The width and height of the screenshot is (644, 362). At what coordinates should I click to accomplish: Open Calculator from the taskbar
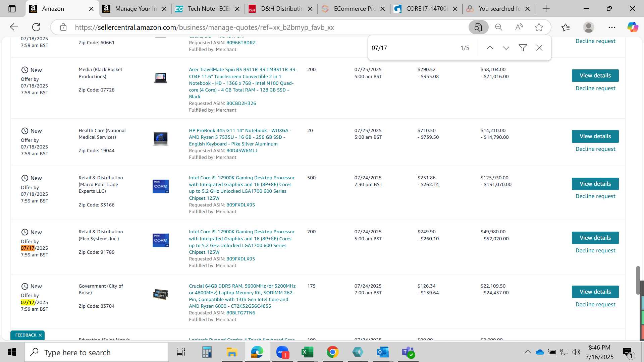click(207, 352)
